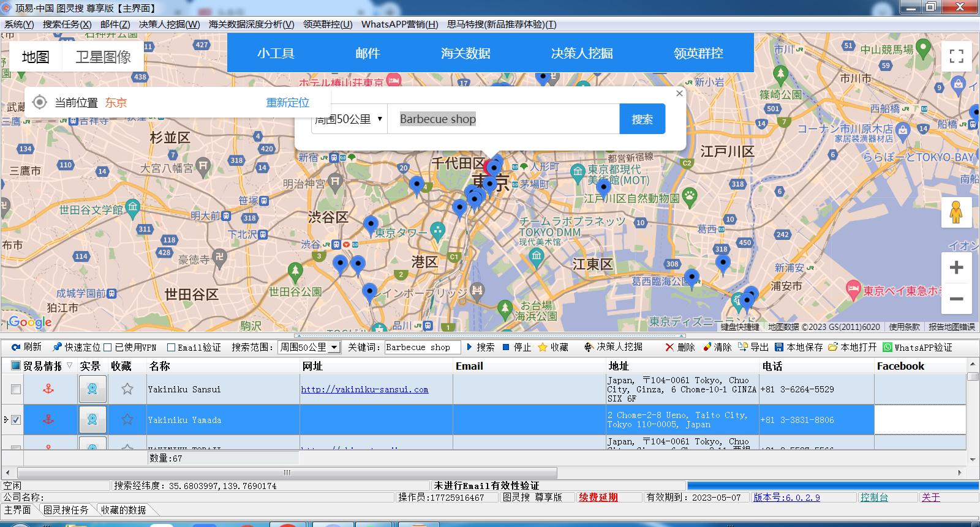Expand 搜索范围 combo box in toolbar
The height and width of the screenshot is (527, 980).
coord(334,347)
